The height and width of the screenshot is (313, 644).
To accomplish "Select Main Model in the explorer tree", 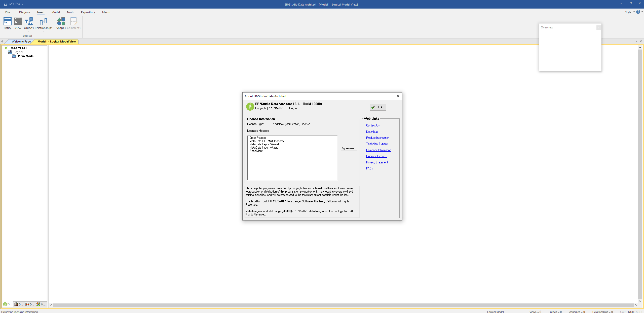I will [x=26, y=56].
